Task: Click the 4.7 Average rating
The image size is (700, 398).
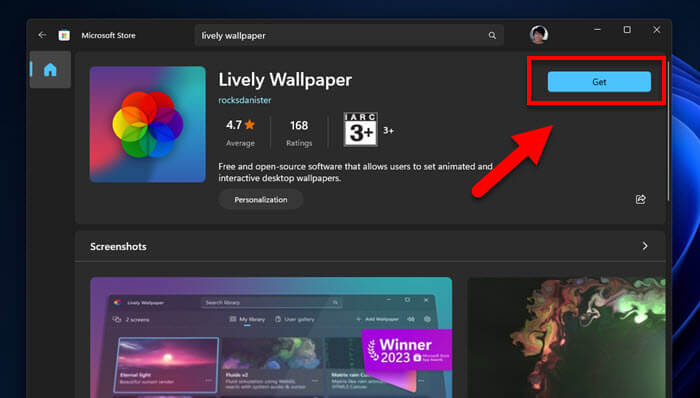Action: pos(240,133)
